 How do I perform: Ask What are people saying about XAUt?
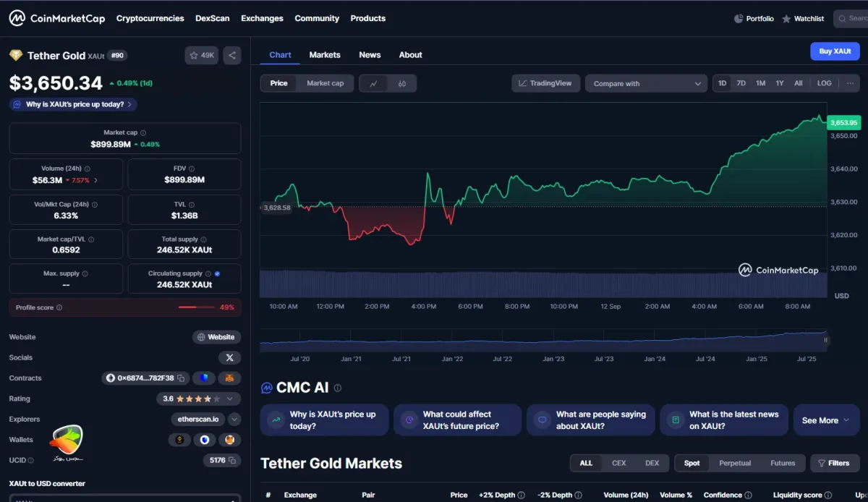[x=590, y=420]
